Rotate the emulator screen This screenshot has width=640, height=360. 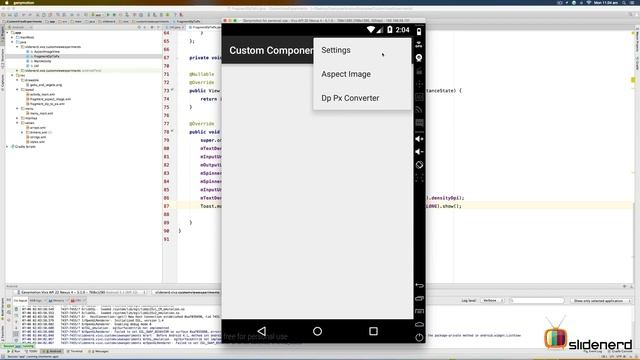coord(419,165)
